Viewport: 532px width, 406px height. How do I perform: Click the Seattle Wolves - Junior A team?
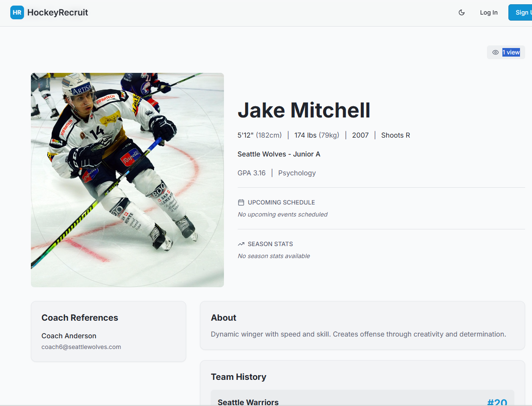(x=279, y=154)
